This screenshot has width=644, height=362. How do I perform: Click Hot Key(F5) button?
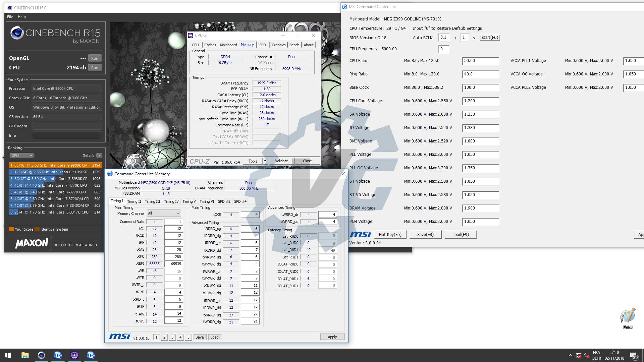(390, 234)
